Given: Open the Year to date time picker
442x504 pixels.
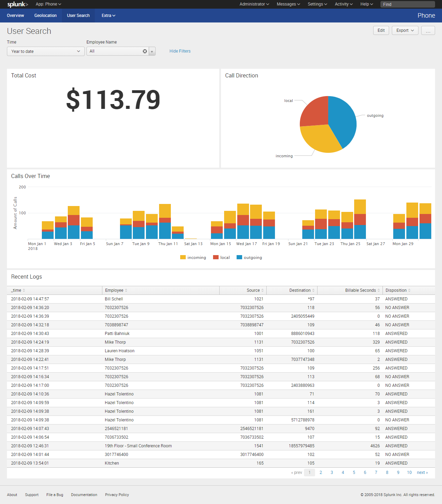Looking at the screenshot, I should (46, 52).
